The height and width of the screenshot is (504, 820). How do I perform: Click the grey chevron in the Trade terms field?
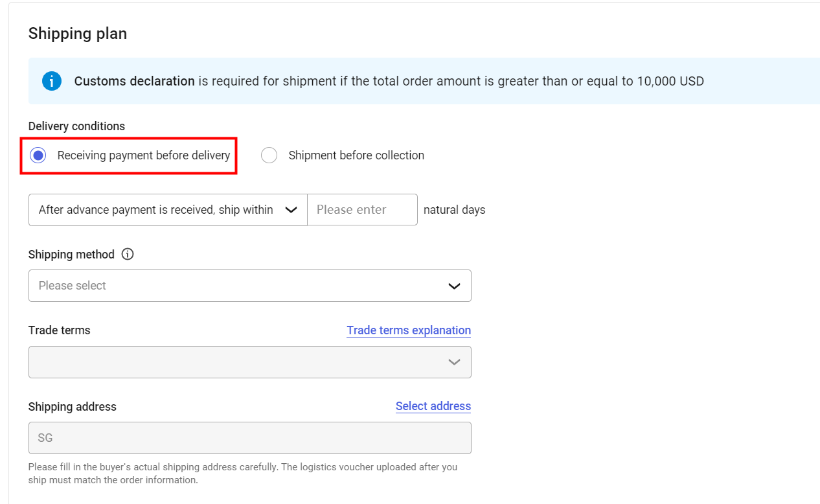(x=455, y=362)
